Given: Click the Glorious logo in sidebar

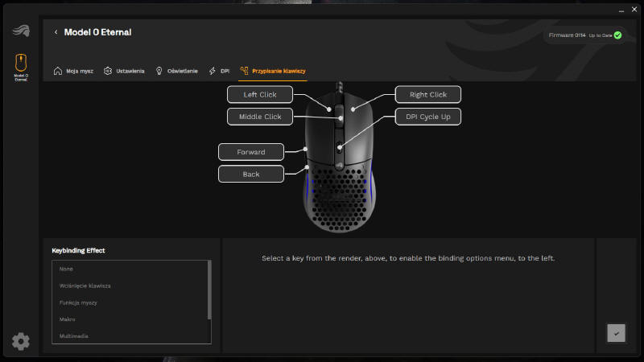Looking at the screenshot, I should [x=20, y=31].
